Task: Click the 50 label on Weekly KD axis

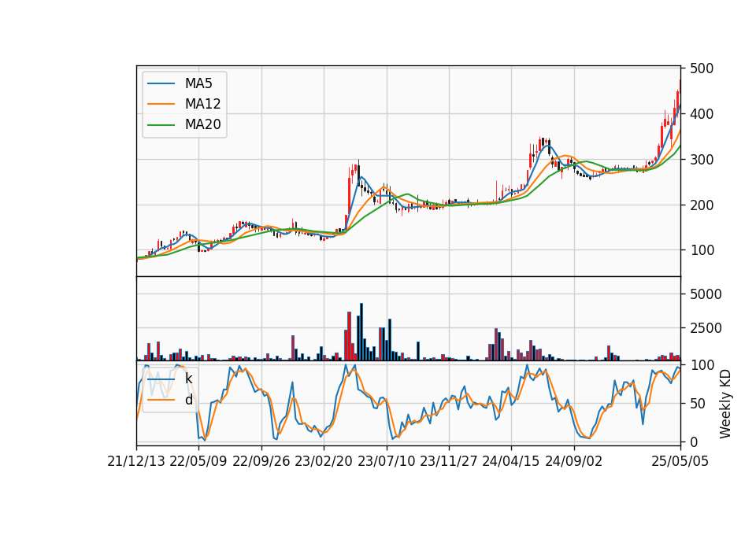Action: tap(698, 404)
